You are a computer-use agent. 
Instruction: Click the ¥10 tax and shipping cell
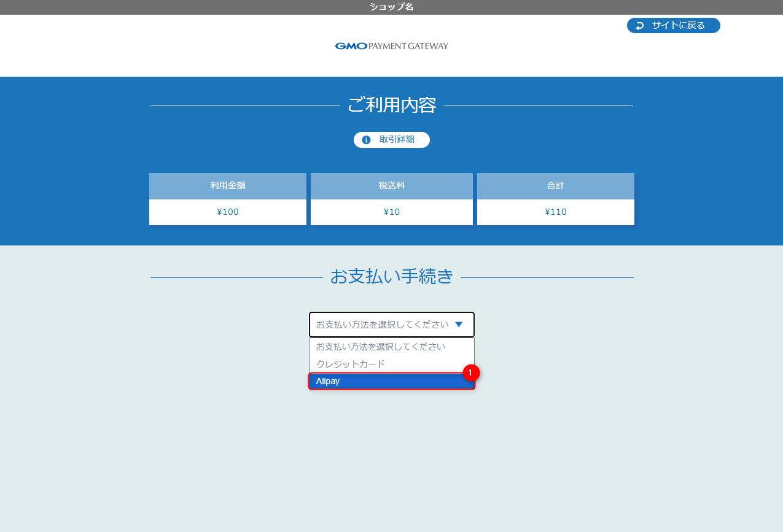coord(391,212)
